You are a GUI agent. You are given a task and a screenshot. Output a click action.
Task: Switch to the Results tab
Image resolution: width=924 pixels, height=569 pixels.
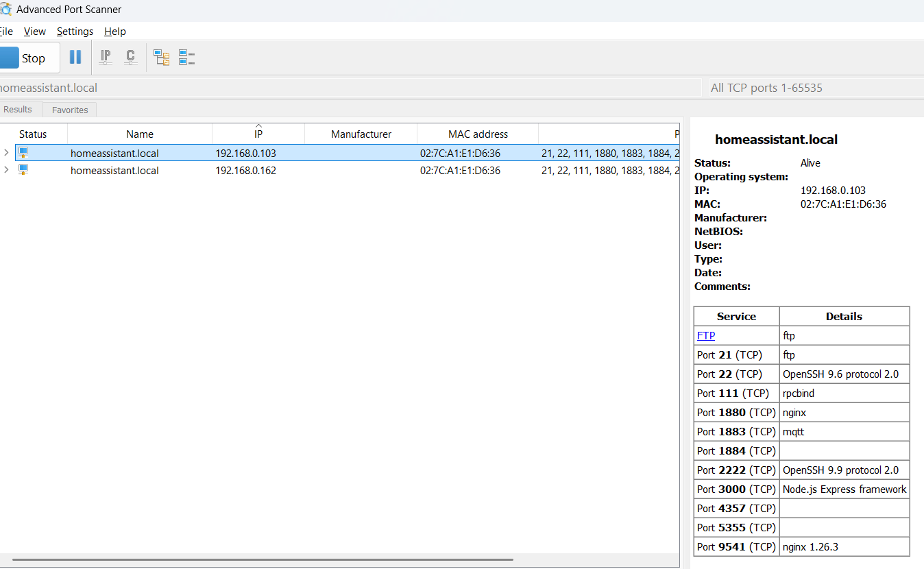coord(19,110)
